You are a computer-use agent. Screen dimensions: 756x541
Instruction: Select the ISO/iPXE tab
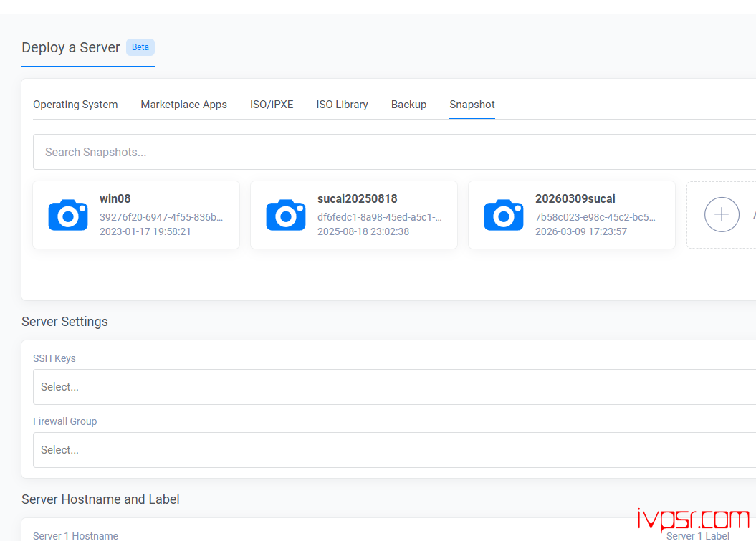click(x=272, y=105)
